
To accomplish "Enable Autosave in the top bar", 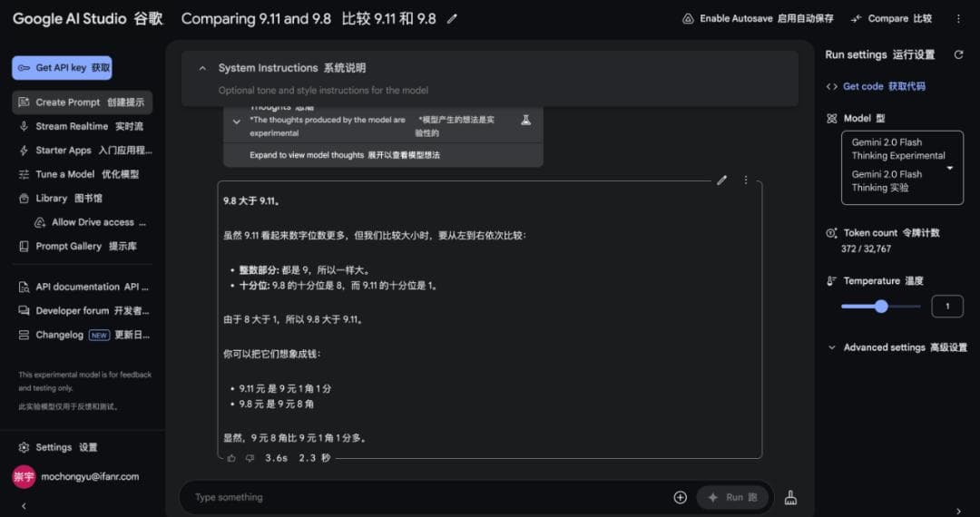I will click(x=757, y=19).
